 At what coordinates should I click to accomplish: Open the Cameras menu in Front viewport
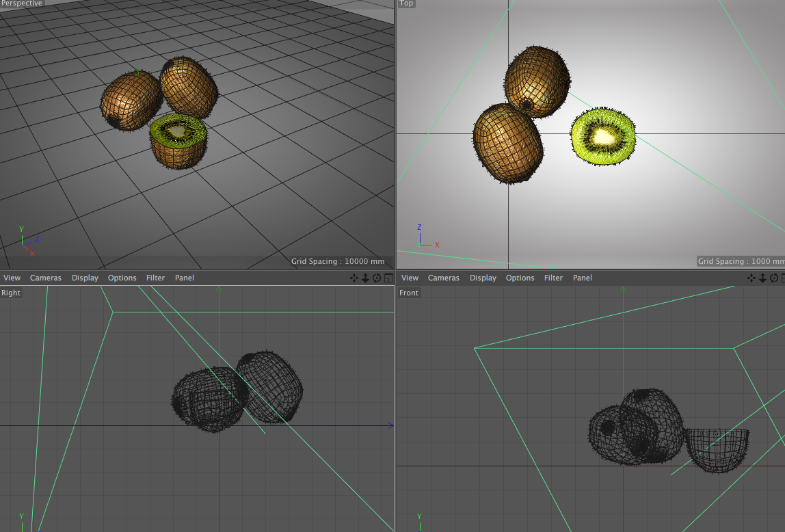(x=444, y=278)
